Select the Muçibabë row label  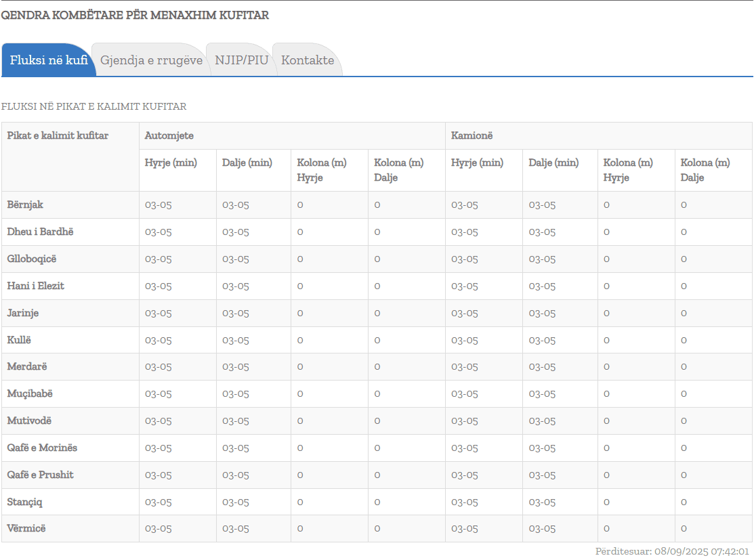click(30, 393)
